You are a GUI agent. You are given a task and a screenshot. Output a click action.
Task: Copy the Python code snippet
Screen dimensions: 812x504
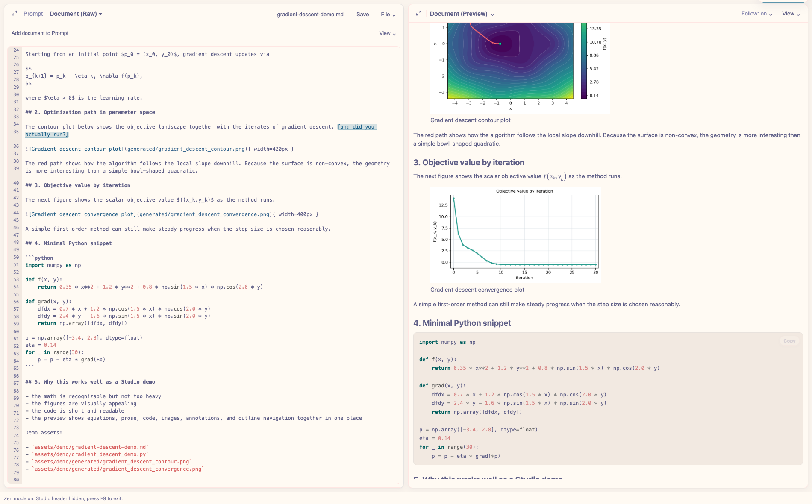(x=789, y=341)
